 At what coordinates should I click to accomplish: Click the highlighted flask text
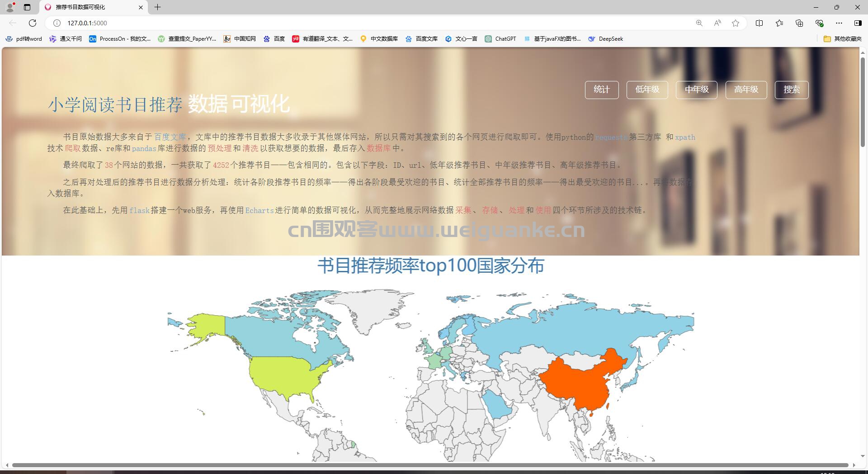pos(139,210)
